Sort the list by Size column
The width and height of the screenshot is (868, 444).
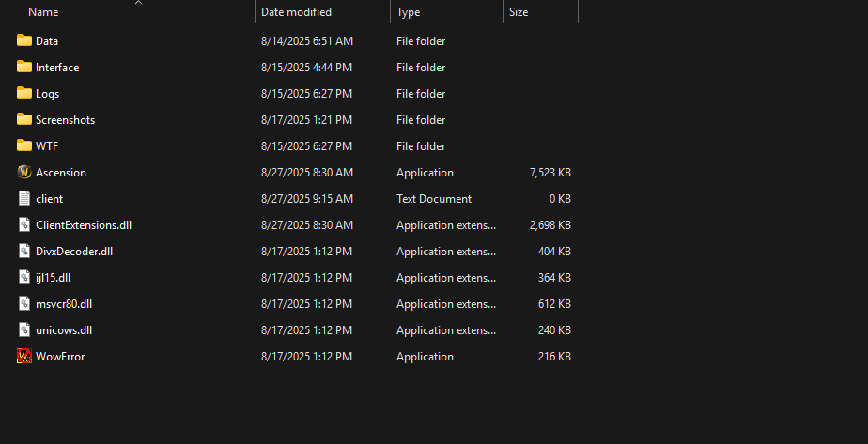(519, 12)
